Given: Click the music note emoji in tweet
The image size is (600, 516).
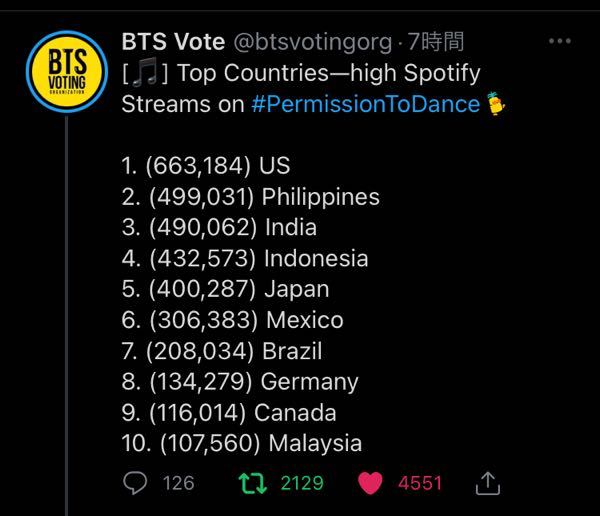Looking at the screenshot, I should (145, 72).
